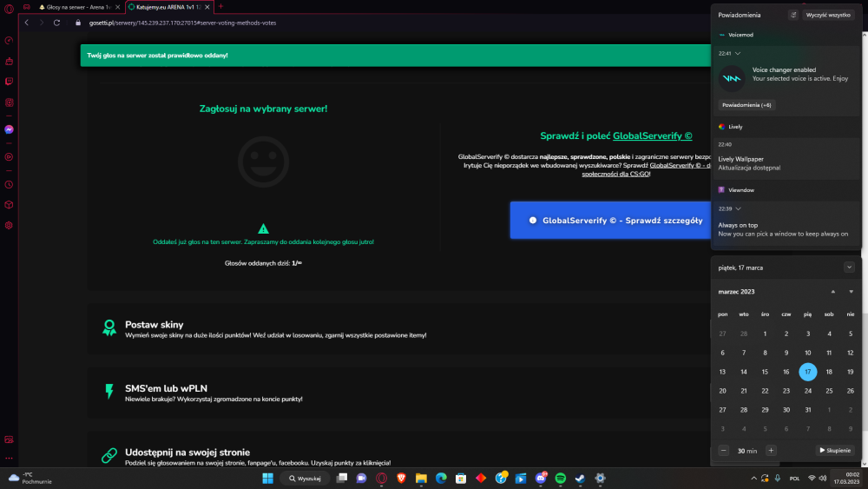Open browser Settings gear in sidebar
The height and width of the screenshot is (489, 868).
coord(9,226)
